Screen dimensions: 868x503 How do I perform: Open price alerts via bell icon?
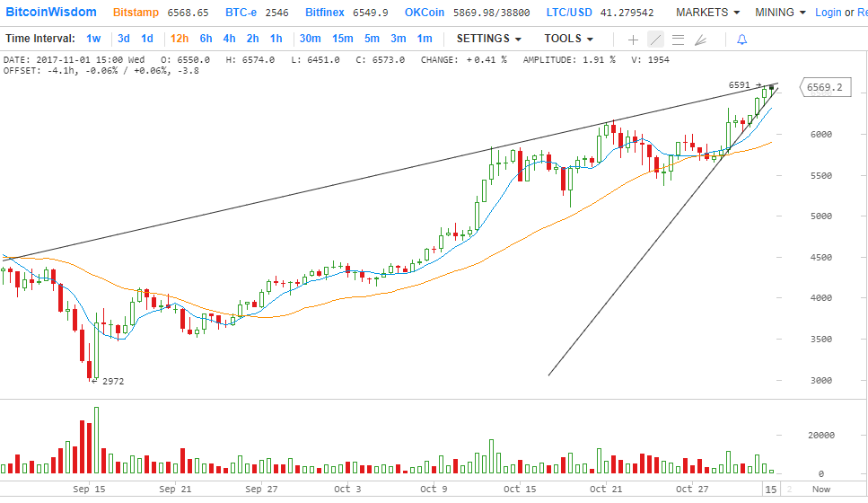point(741,40)
